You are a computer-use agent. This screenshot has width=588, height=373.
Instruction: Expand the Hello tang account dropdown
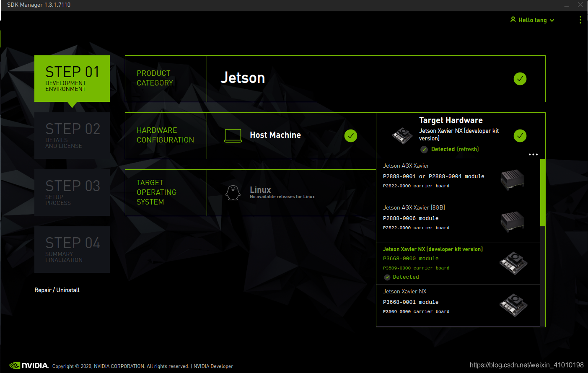click(552, 20)
